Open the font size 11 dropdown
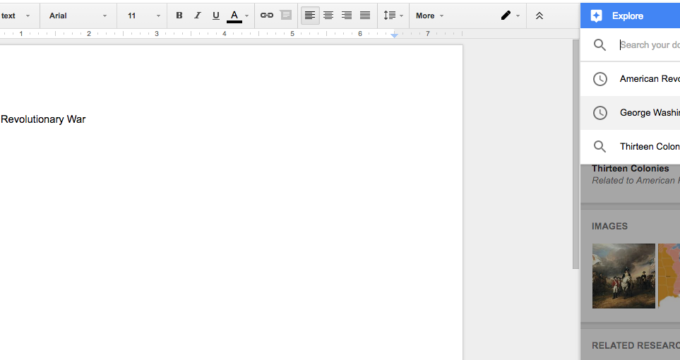 coord(144,16)
